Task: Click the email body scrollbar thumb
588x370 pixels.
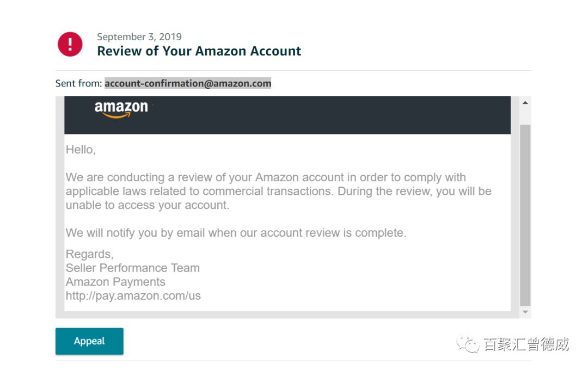Action: pyautogui.click(x=525, y=215)
